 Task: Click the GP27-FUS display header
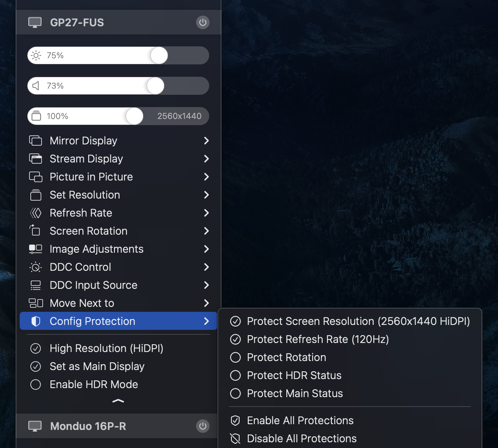click(119, 22)
